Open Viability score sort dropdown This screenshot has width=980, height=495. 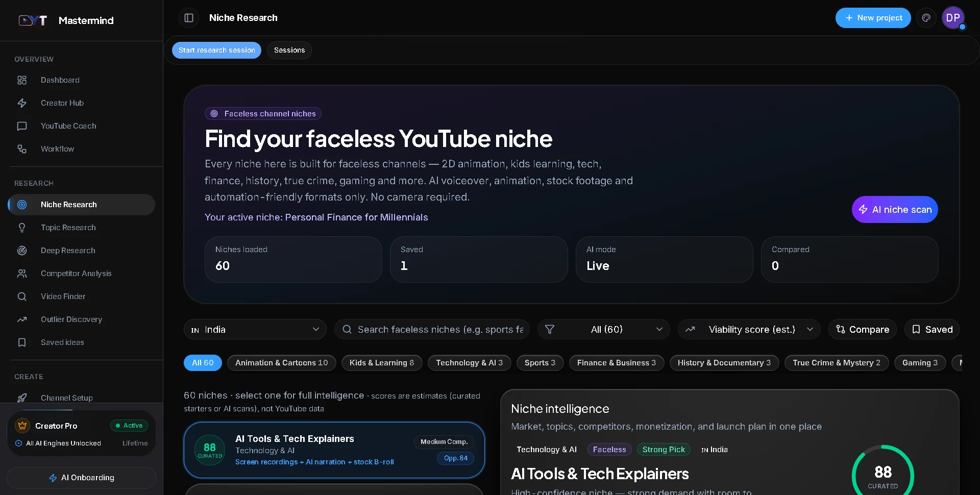point(749,330)
